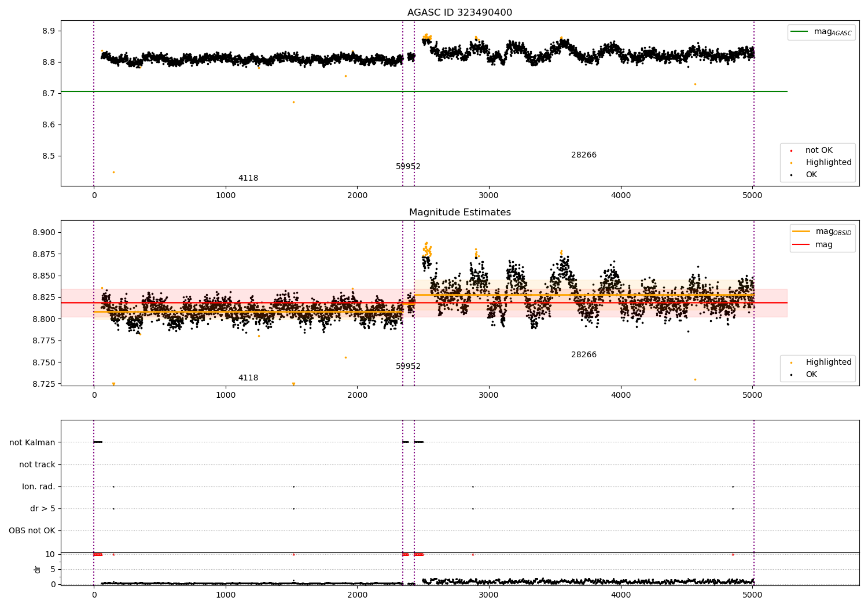868x608 pixels.
Task: Click the 1000 x-tick in Magnitude Estimates plot
Action: 226,395
